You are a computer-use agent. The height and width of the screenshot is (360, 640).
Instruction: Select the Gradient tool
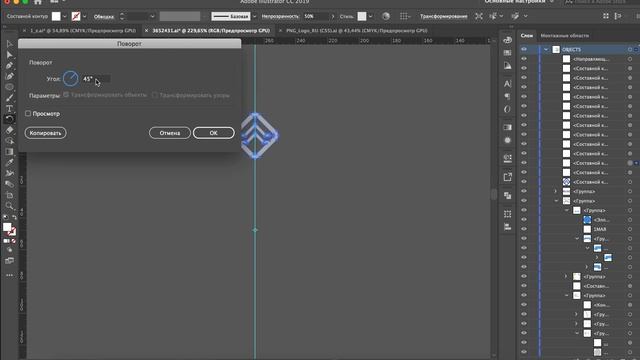[x=9, y=151]
